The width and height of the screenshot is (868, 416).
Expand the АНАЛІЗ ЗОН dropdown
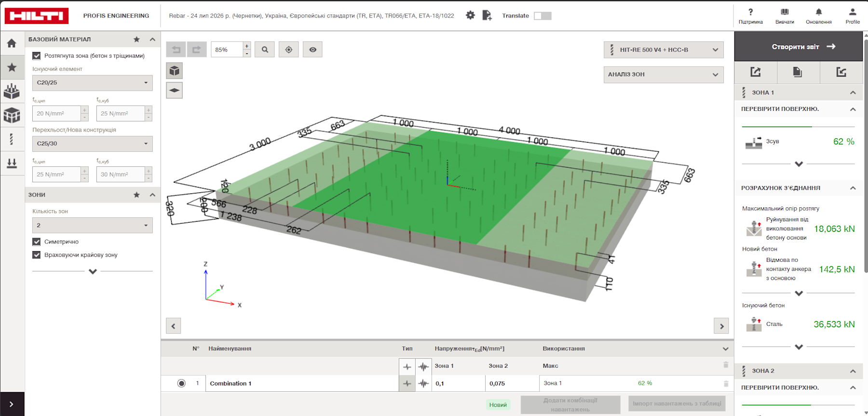[x=664, y=75]
